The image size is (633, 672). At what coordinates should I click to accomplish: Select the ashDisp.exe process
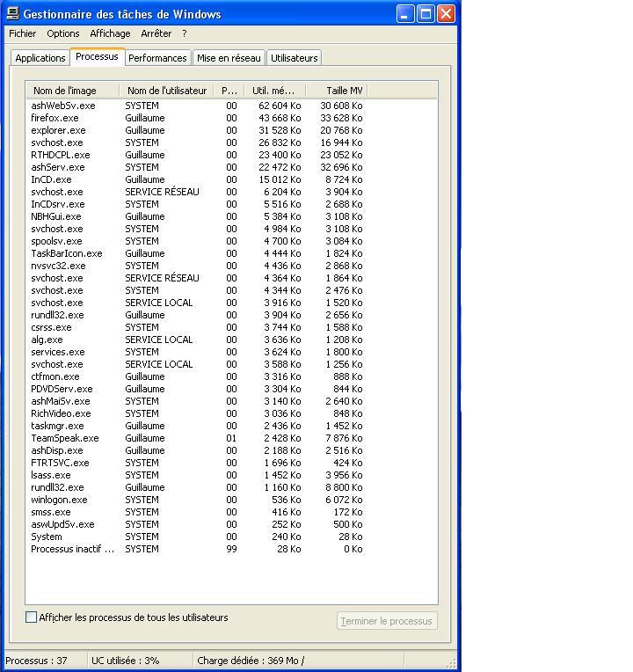pos(197,450)
